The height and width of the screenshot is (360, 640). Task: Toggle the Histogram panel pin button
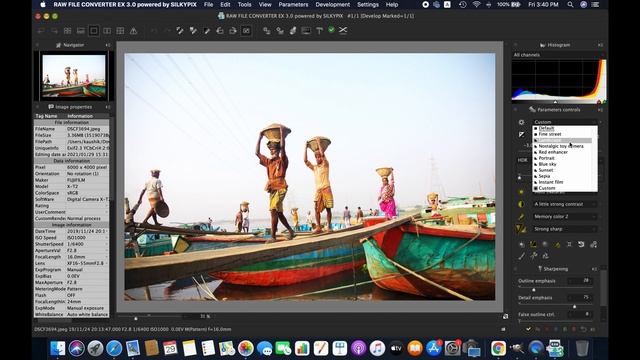point(600,45)
